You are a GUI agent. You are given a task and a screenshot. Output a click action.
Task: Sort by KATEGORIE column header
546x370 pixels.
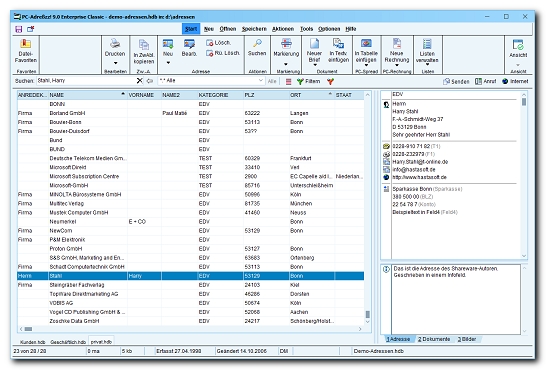(x=220, y=95)
